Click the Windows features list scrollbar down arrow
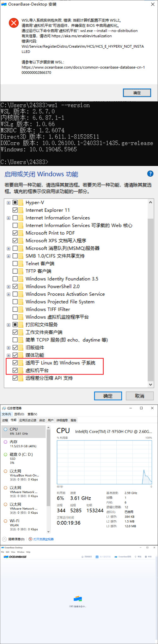This screenshot has width=158, height=644. [x=150, y=384]
